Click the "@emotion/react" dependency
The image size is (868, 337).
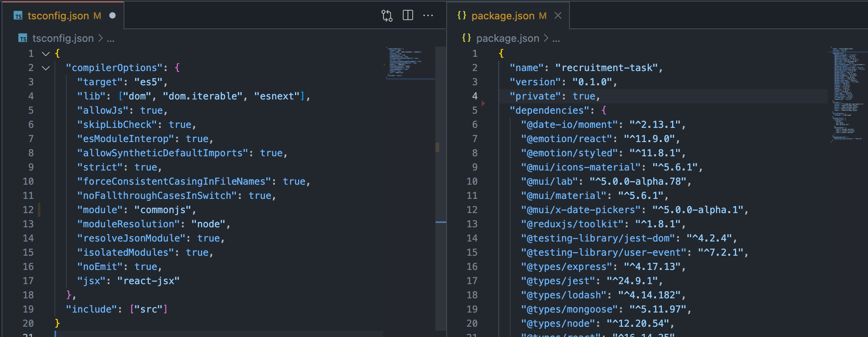(567, 139)
